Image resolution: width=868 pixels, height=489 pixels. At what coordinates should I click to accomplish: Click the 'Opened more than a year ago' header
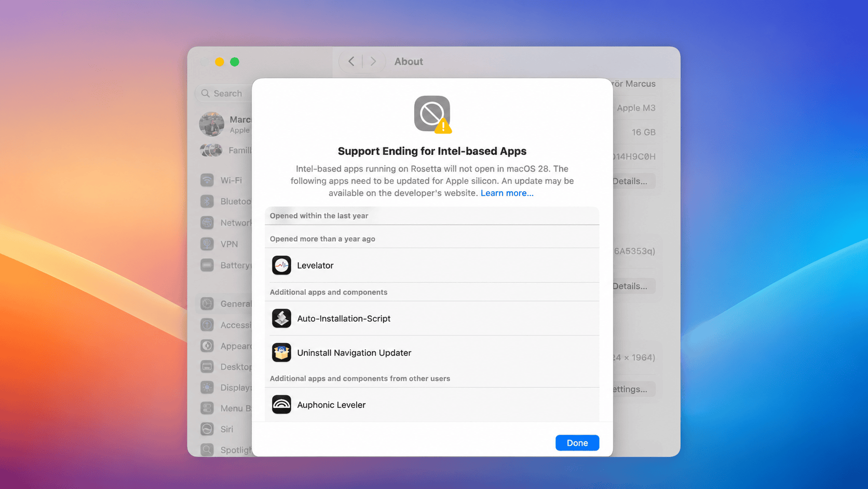coord(322,239)
